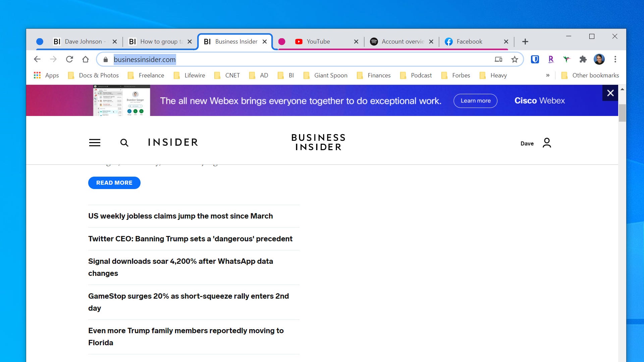This screenshot has width=644, height=362.
Task: Click the lock site info icon
Action: (x=106, y=60)
